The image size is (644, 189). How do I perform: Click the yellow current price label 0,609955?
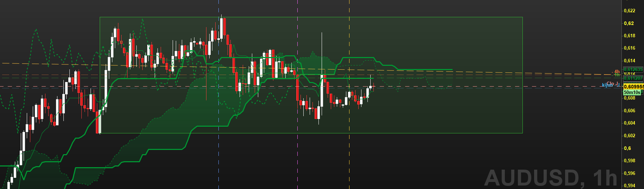[633, 87]
